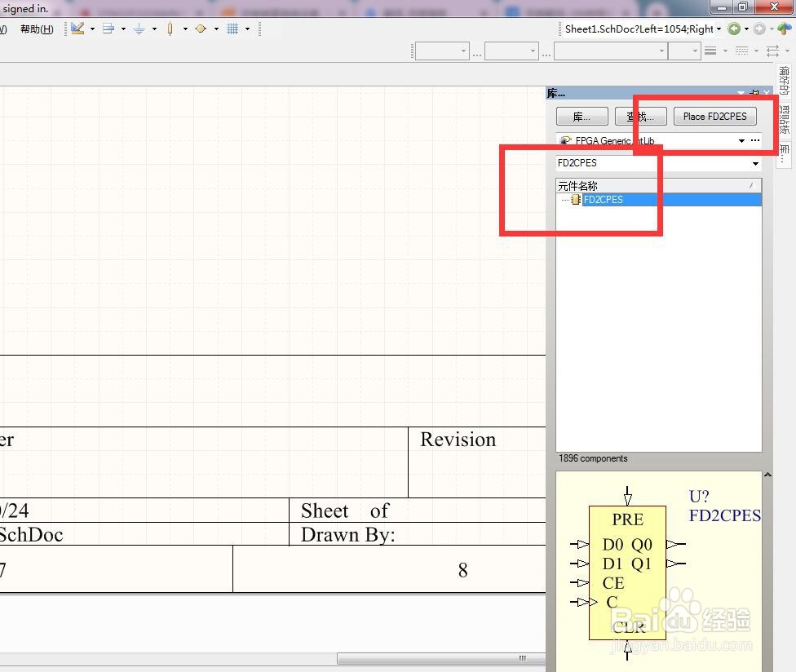Open the library panel options arrow
Screen dimensions: 796x672
741,93
